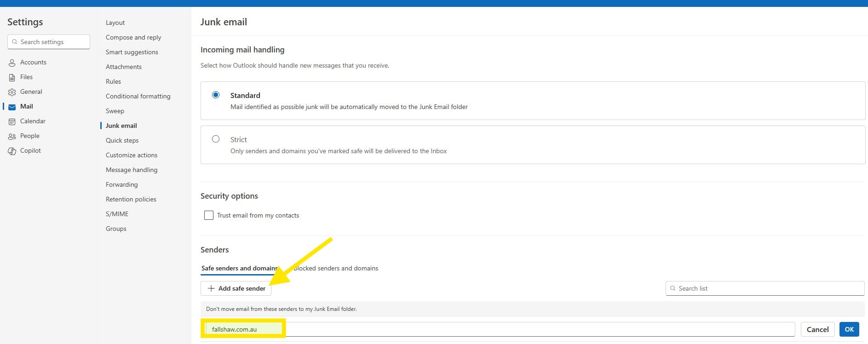This screenshot has height=344, width=868.
Task: Click Cancel next to the sender field
Action: [817, 329]
